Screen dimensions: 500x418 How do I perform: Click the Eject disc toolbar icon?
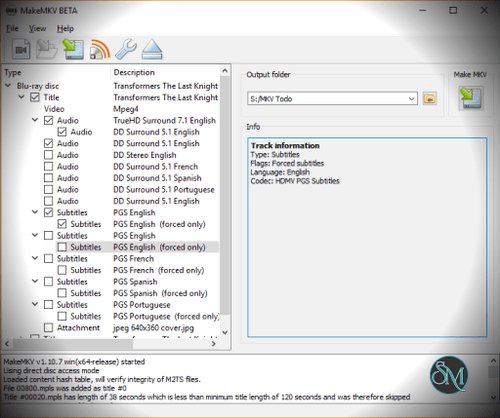152,49
